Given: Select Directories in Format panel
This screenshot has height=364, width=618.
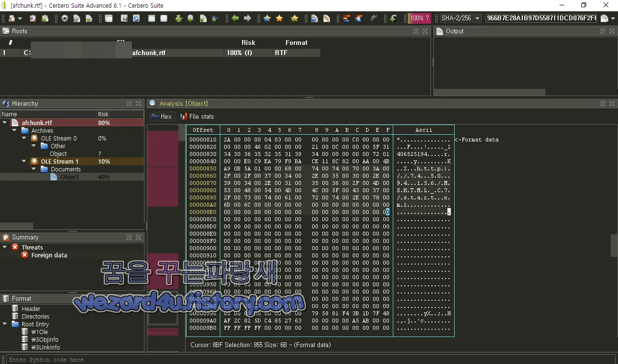Looking at the screenshot, I should click(x=35, y=316).
